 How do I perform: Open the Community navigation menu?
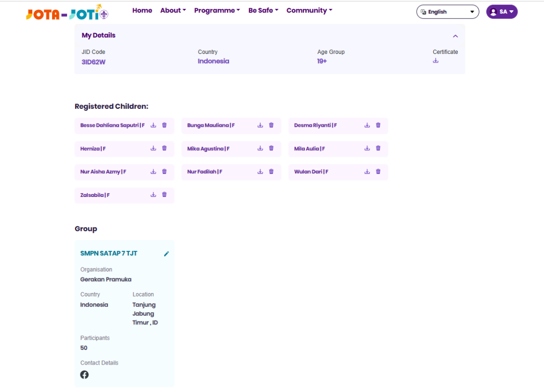pos(309,10)
